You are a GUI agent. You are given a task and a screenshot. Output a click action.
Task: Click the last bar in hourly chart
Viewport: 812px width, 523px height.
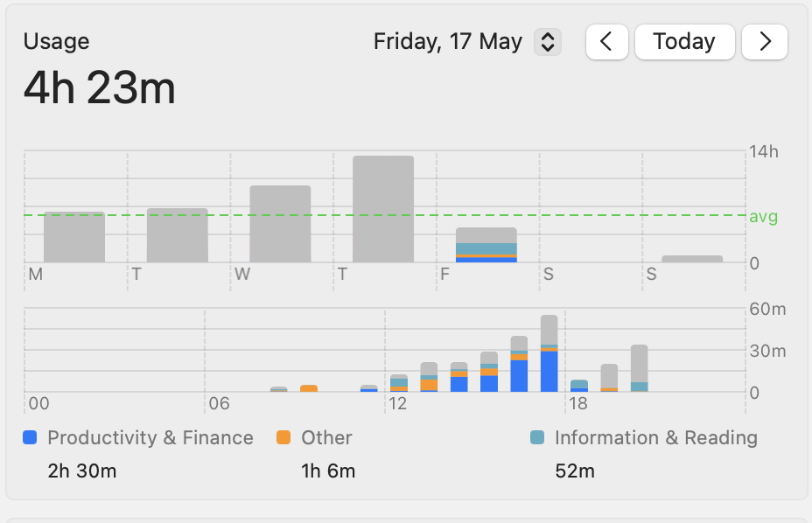tap(639, 368)
